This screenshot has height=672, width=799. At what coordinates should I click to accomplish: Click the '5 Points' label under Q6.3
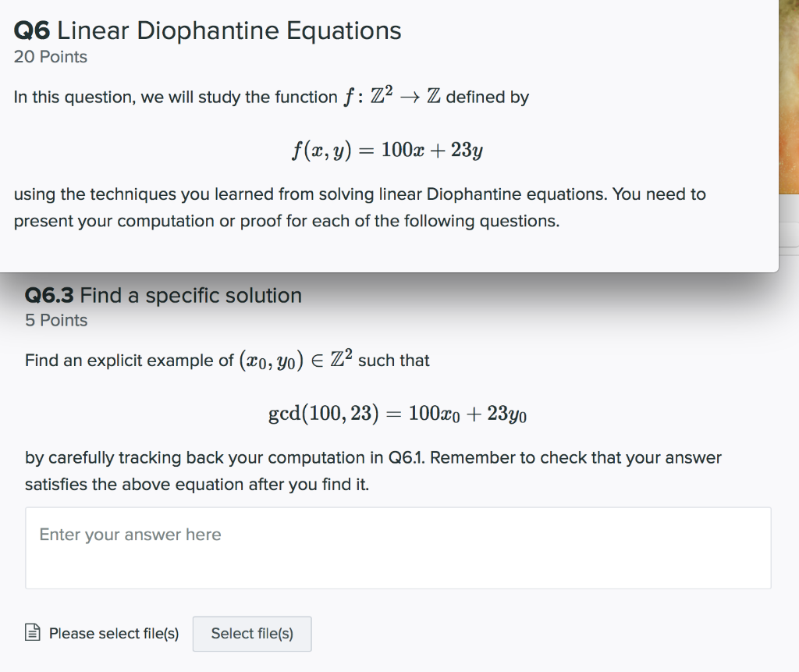point(56,320)
